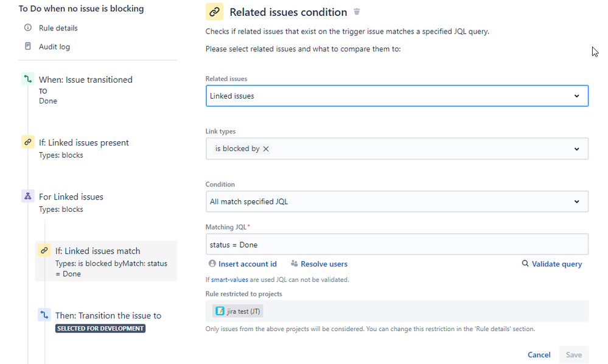Click the Rule details info icon
The height and width of the screenshot is (364, 608).
[28, 28]
